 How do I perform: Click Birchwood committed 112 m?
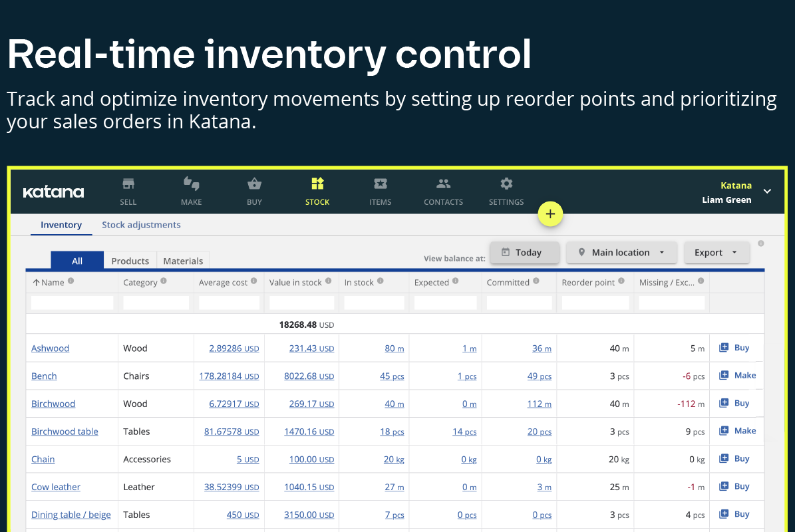[x=540, y=404]
